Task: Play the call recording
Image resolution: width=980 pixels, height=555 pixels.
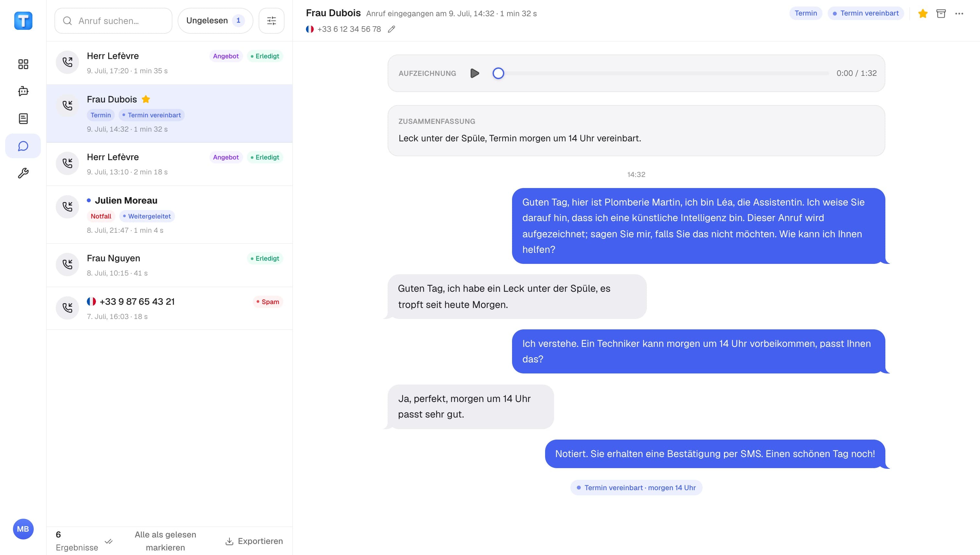Action: coord(474,73)
